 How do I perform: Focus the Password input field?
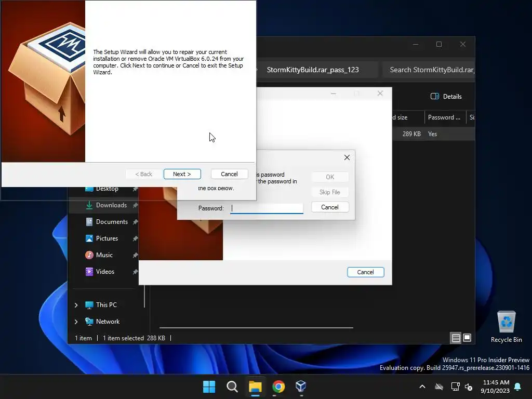267,208
